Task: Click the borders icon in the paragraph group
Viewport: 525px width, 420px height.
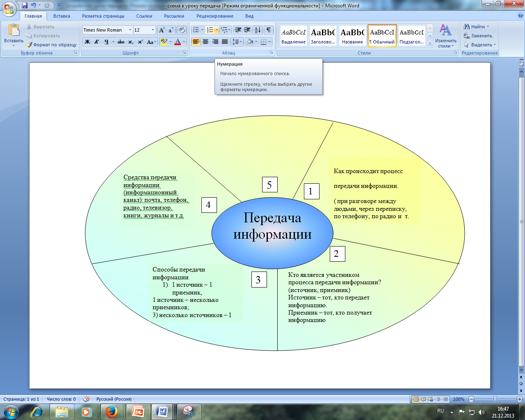Action: [x=263, y=42]
